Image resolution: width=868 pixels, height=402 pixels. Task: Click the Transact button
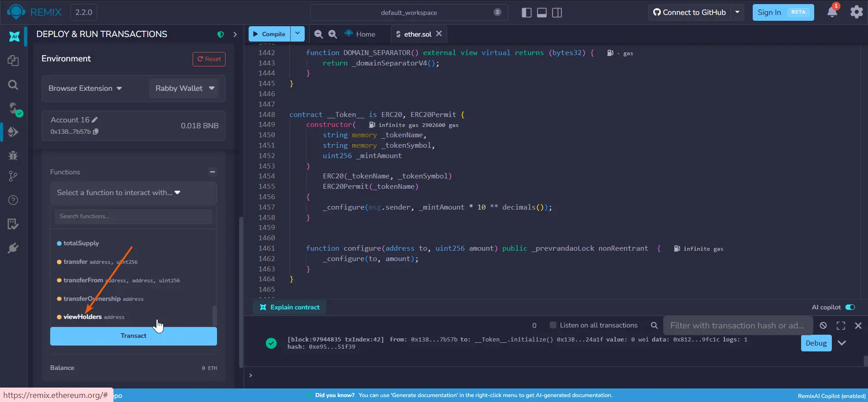click(x=133, y=336)
